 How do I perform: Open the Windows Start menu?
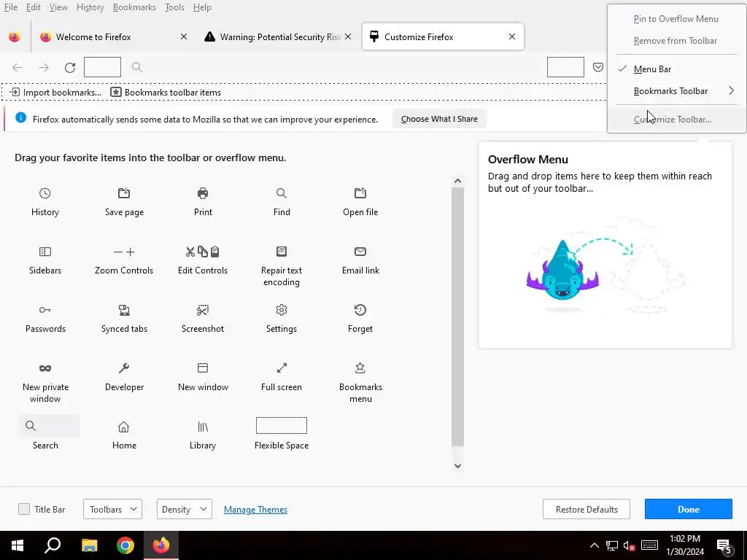tap(18, 545)
